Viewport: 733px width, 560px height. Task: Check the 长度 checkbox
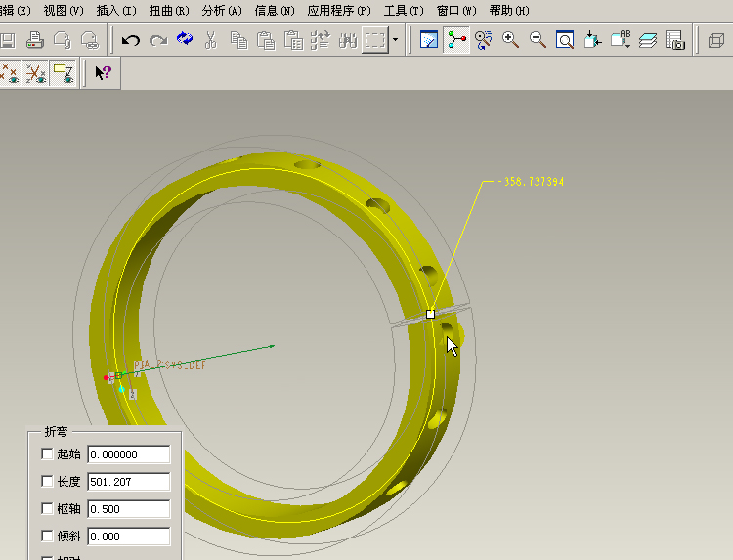point(47,482)
